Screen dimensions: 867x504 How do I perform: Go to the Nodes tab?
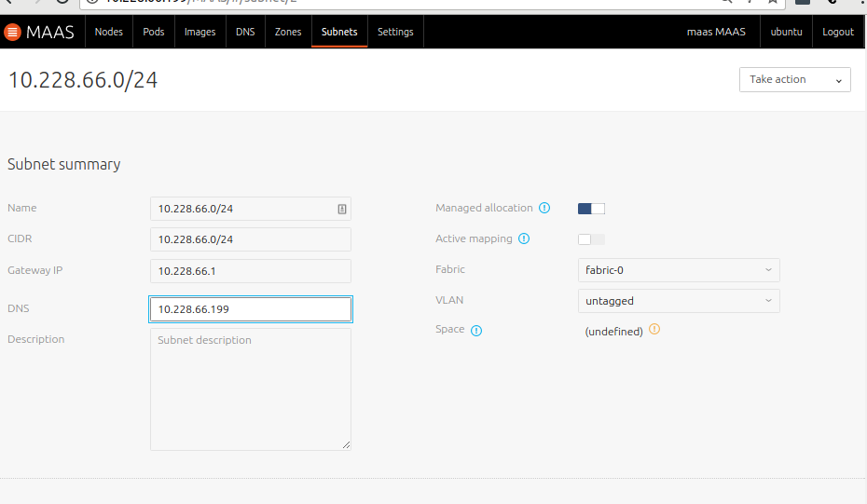(109, 32)
